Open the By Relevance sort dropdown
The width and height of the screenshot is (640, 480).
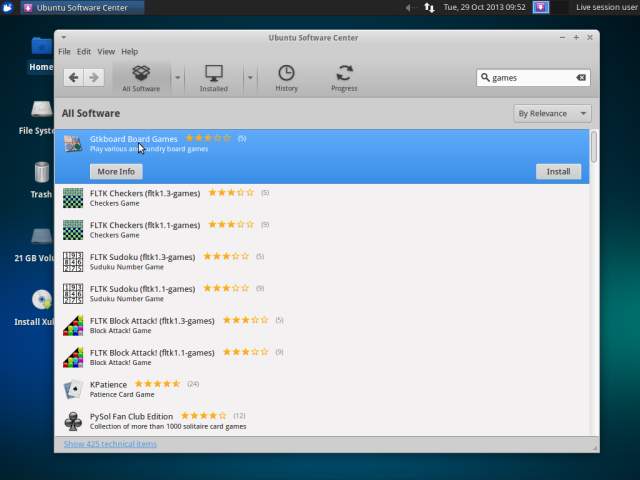552,114
